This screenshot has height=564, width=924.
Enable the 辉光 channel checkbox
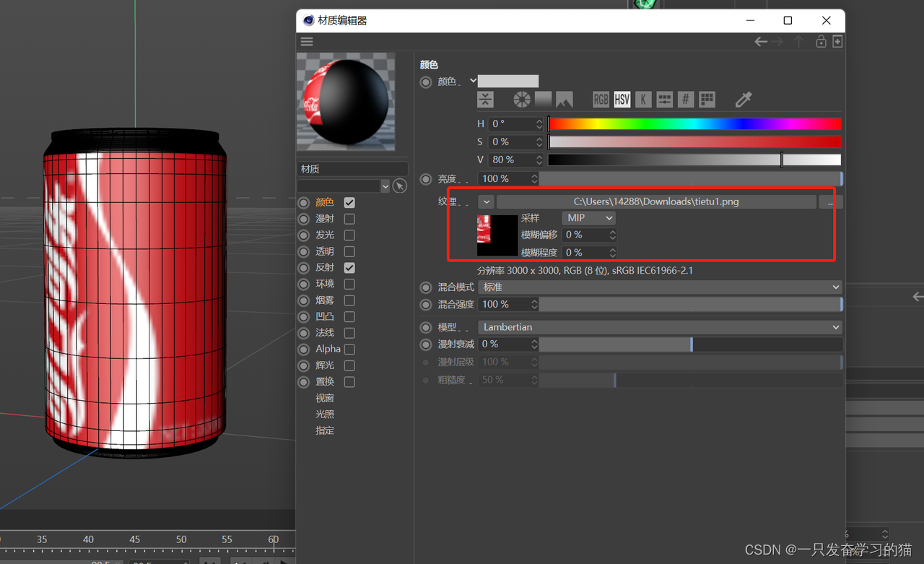click(349, 365)
